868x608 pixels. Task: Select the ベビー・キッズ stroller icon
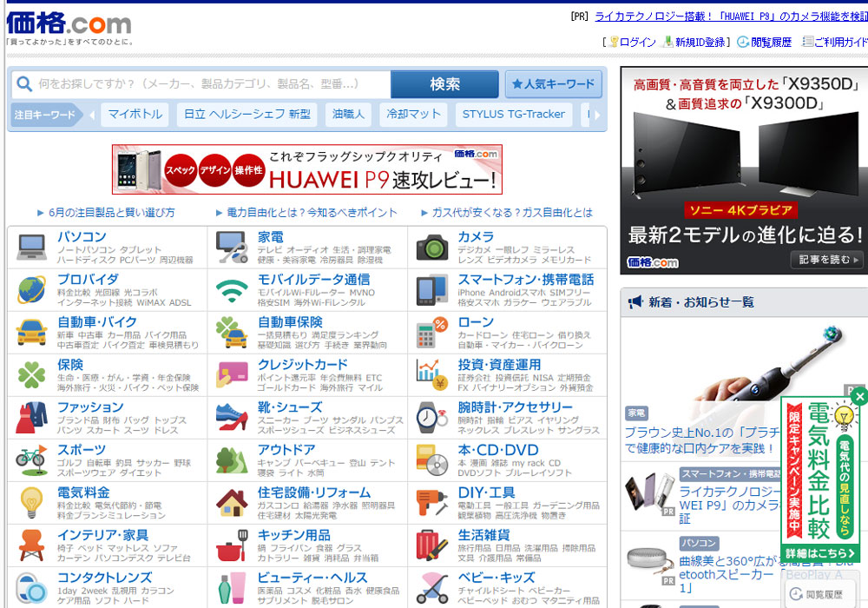[431, 588]
